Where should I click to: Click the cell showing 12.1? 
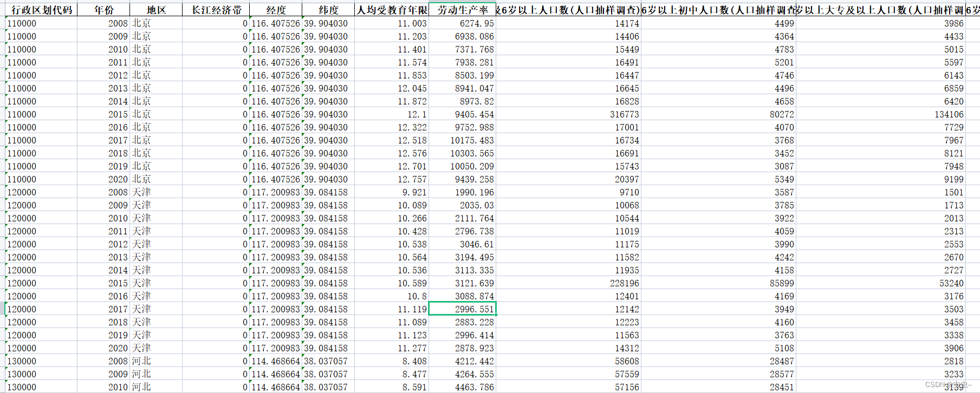[x=392, y=114]
